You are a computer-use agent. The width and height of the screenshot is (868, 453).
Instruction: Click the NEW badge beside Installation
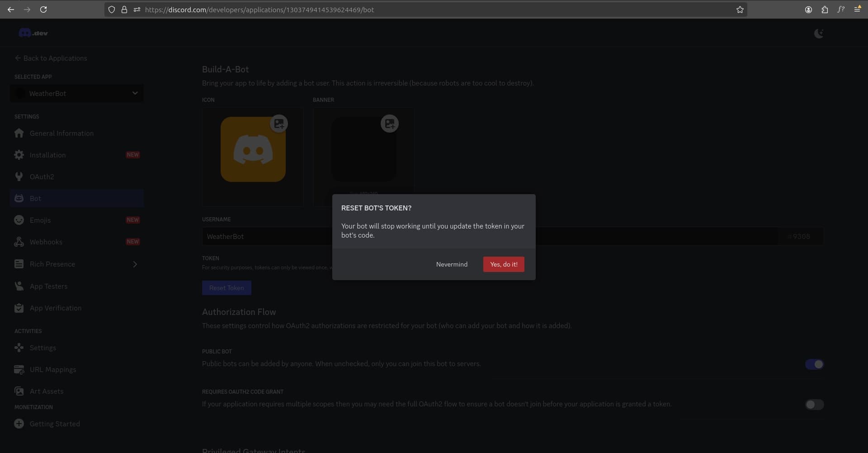(x=132, y=155)
